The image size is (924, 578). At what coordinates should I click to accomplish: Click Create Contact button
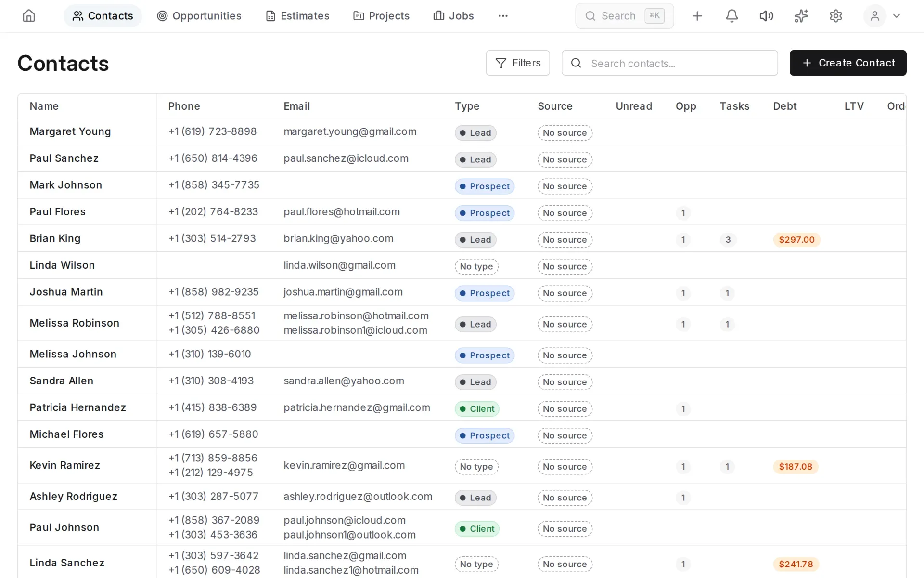click(x=847, y=63)
